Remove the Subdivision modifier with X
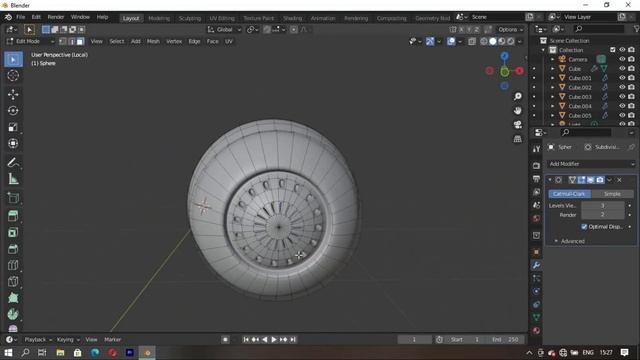 [x=619, y=180]
